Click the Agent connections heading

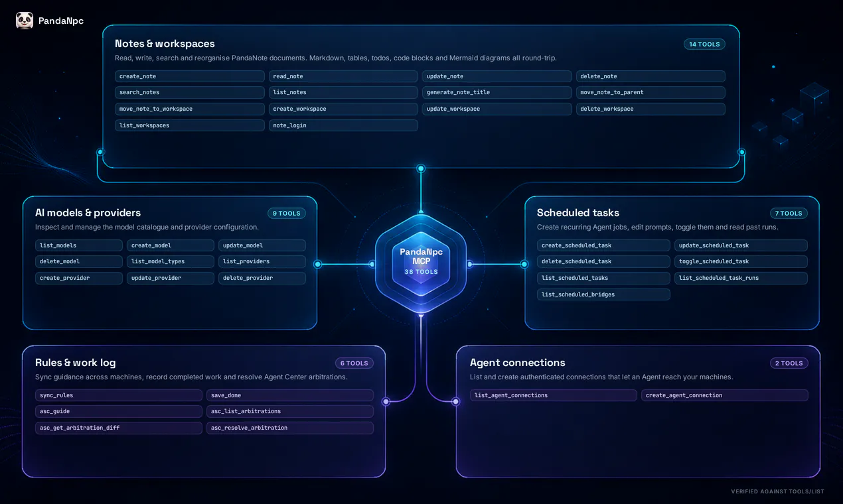(518, 363)
